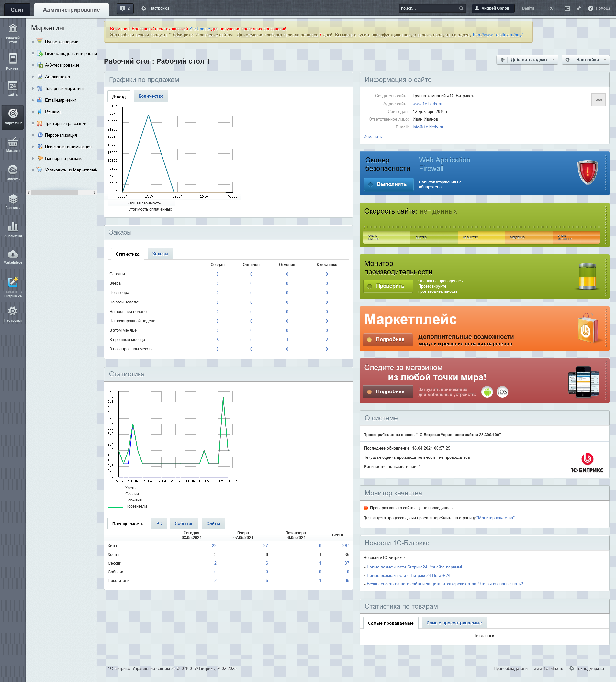Click the Logo placeholder image
The height and width of the screenshot is (682, 616).
599,100
